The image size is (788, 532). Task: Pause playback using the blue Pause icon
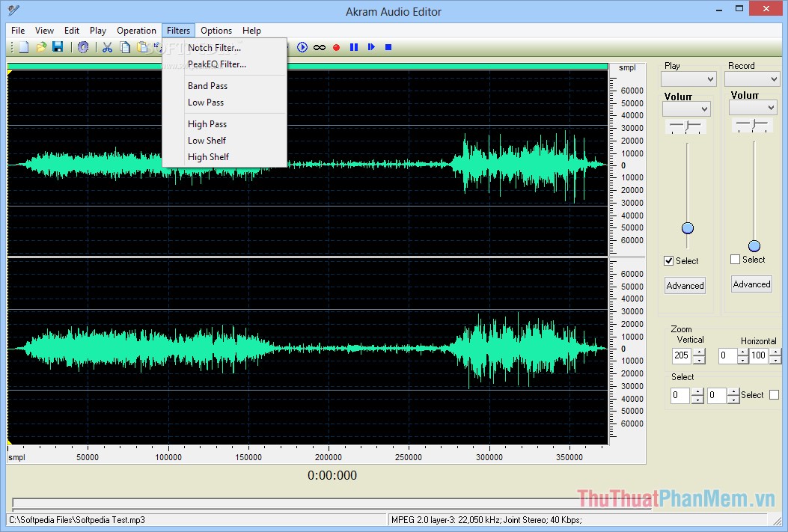point(354,47)
